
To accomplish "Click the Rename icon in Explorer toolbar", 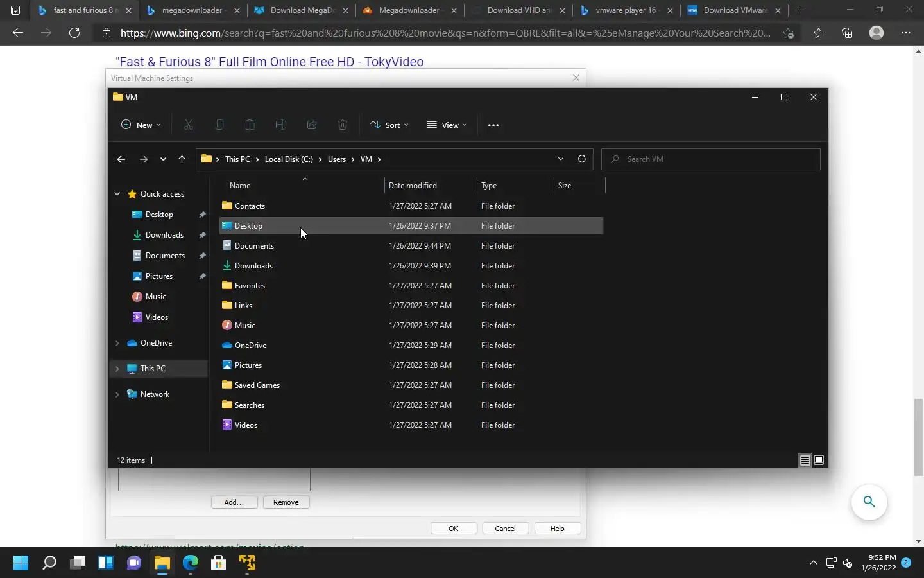I will [280, 125].
